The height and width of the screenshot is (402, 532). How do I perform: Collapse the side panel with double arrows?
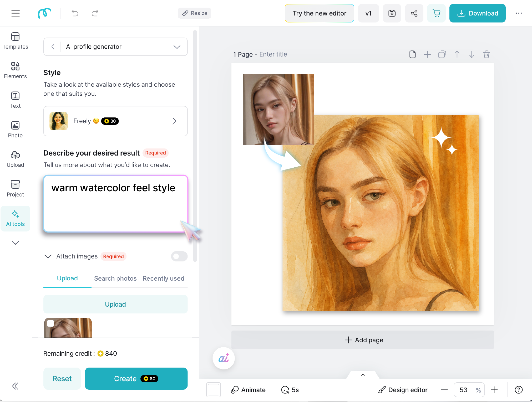[x=15, y=386]
